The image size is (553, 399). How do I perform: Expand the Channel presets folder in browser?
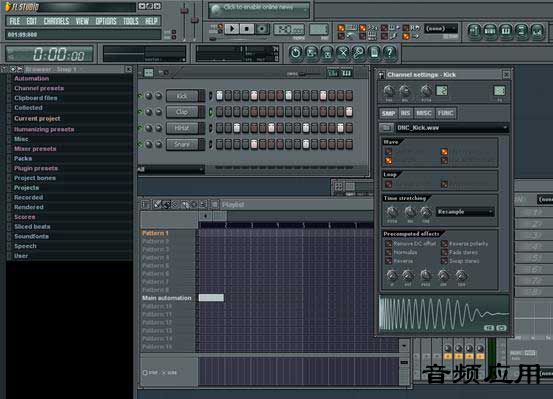pyautogui.click(x=39, y=88)
